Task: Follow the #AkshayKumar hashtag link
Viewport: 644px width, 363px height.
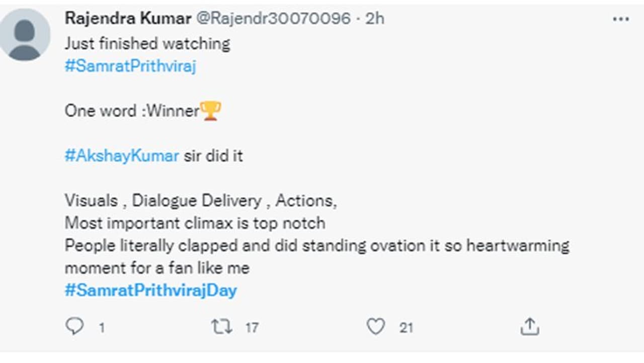Action: pyautogui.click(x=122, y=156)
